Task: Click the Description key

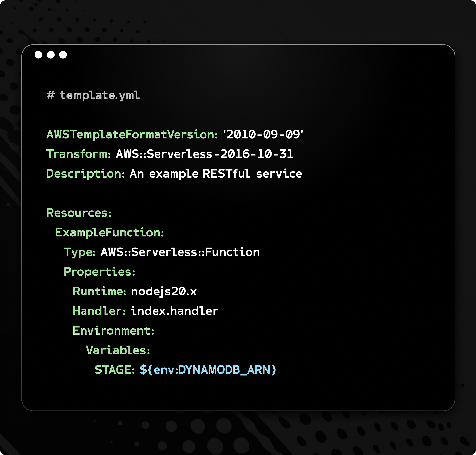Action: (x=85, y=174)
